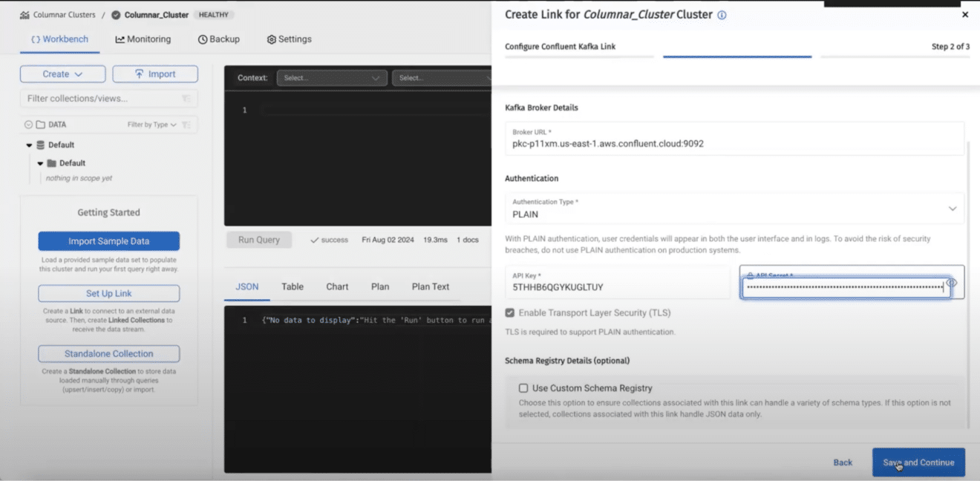The image size is (980, 481).
Task: Switch to the Table results tab
Action: [x=292, y=287]
